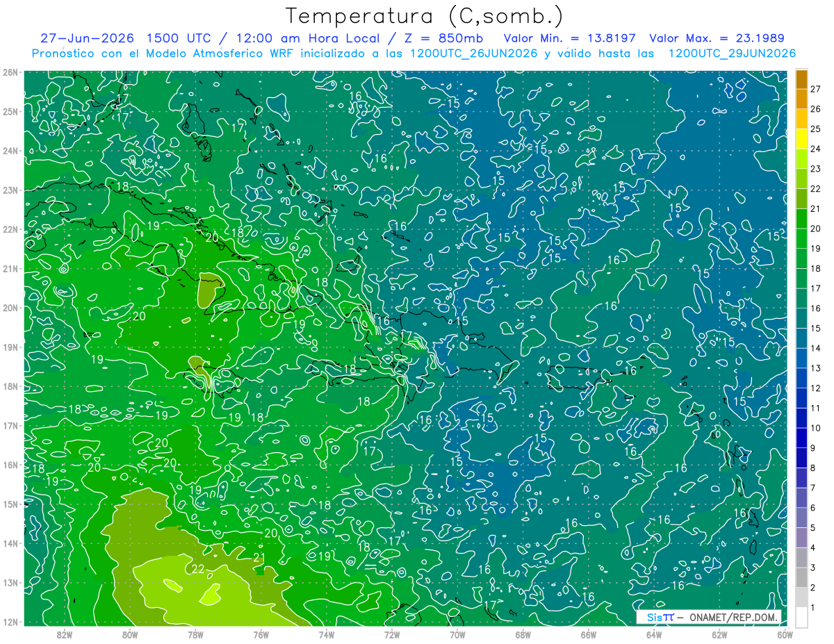The height and width of the screenshot is (644, 834).
Task: Select the gray color bar segment labeled 2
Action: (x=801, y=577)
